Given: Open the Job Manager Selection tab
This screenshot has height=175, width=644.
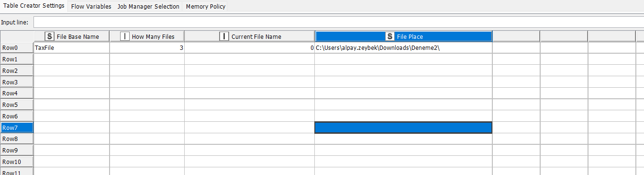Looking at the screenshot, I should tap(148, 7).
